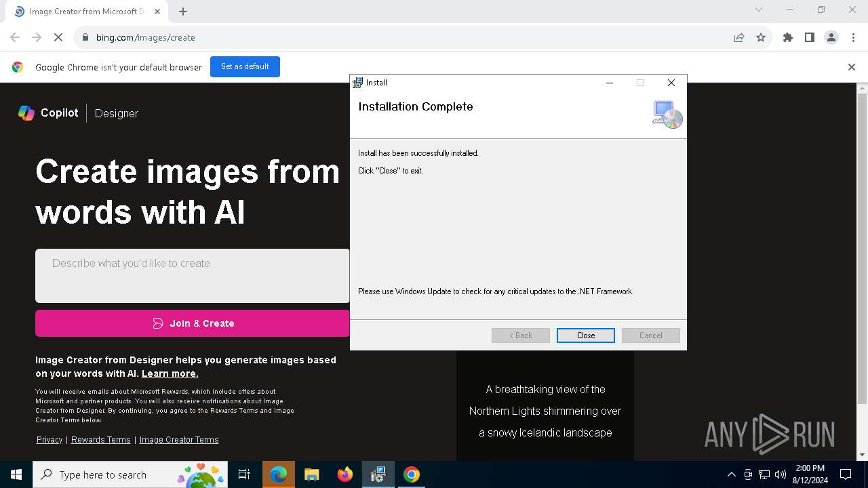The image size is (868, 488).
Task: Open Chrome profile avatar icon
Action: (x=831, y=37)
